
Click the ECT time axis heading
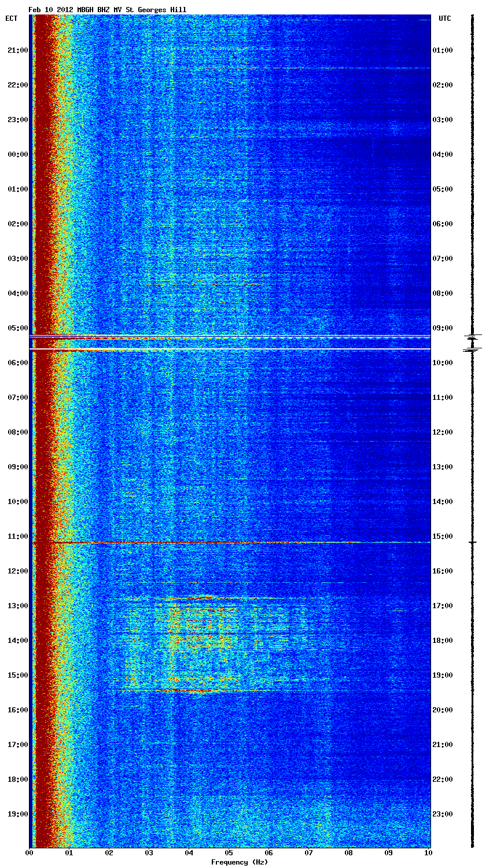(12, 19)
